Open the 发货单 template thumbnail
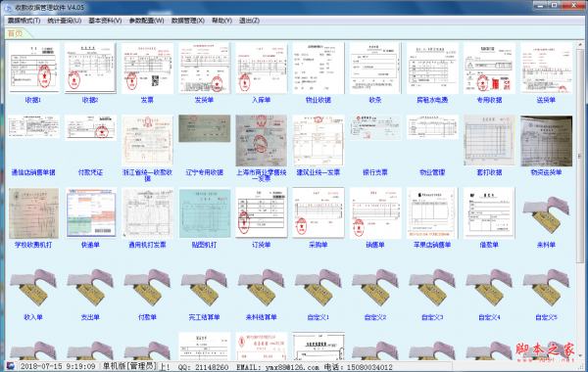Screen dimensions: 588x372 click(x=205, y=68)
